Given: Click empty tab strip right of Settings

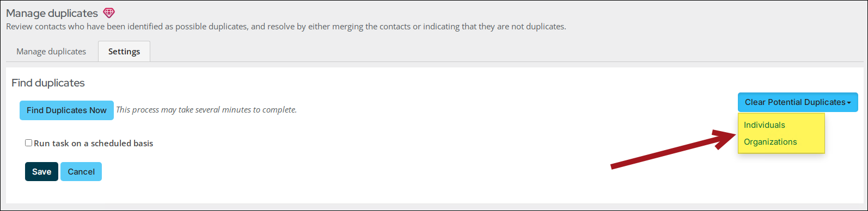Looking at the screenshot, I should 506,52.
